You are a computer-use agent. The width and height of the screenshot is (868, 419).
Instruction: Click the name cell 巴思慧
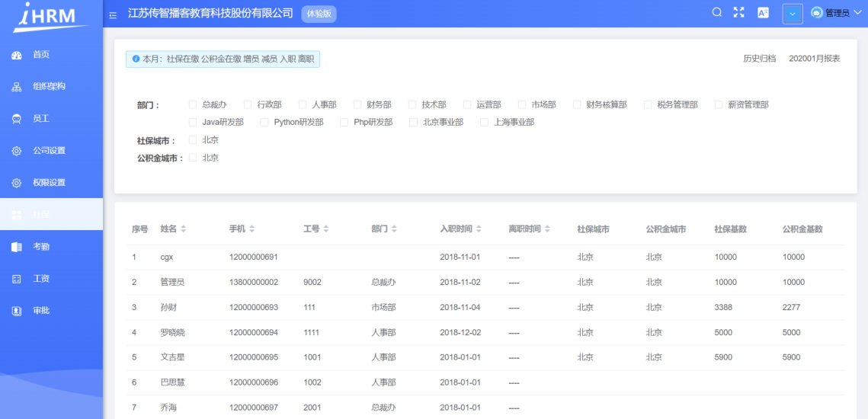coord(172,382)
